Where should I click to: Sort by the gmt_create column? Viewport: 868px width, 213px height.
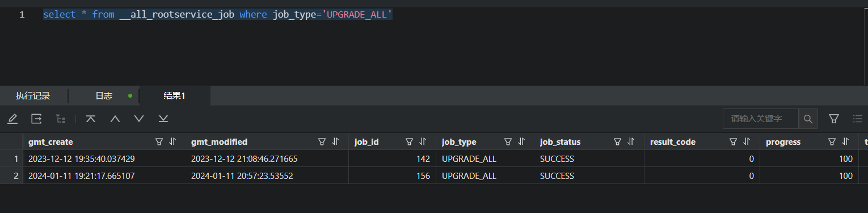tap(172, 141)
